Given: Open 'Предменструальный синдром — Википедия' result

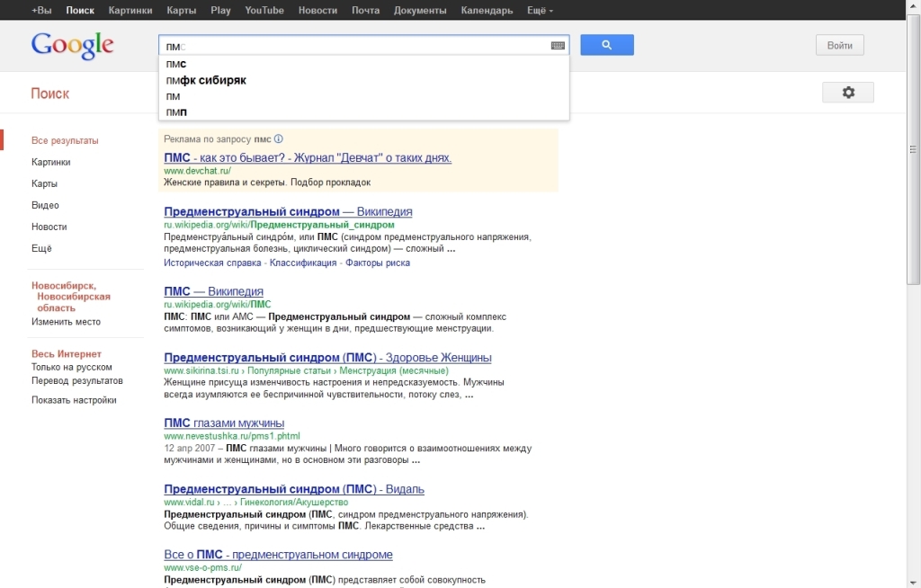Looking at the screenshot, I should point(288,211).
